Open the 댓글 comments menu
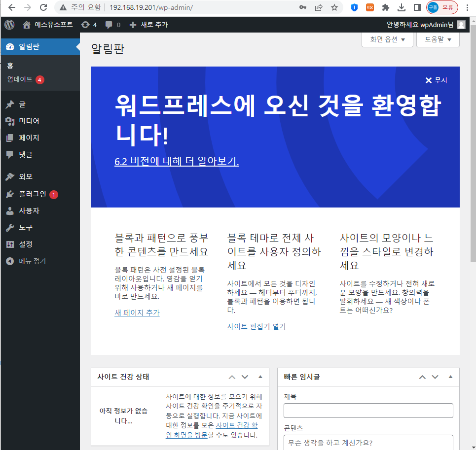The height and width of the screenshot is (450, 476). coord(40,155)
